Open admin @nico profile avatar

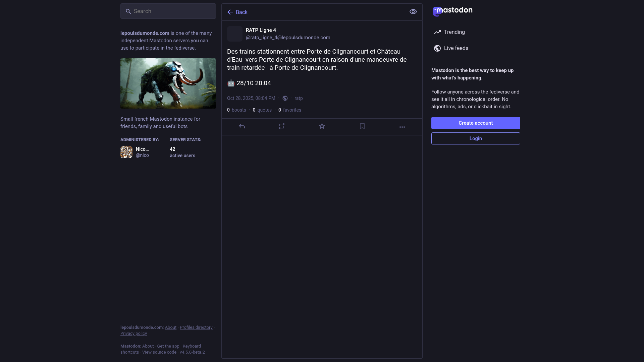pyautogui.click(x=126, y=152)
